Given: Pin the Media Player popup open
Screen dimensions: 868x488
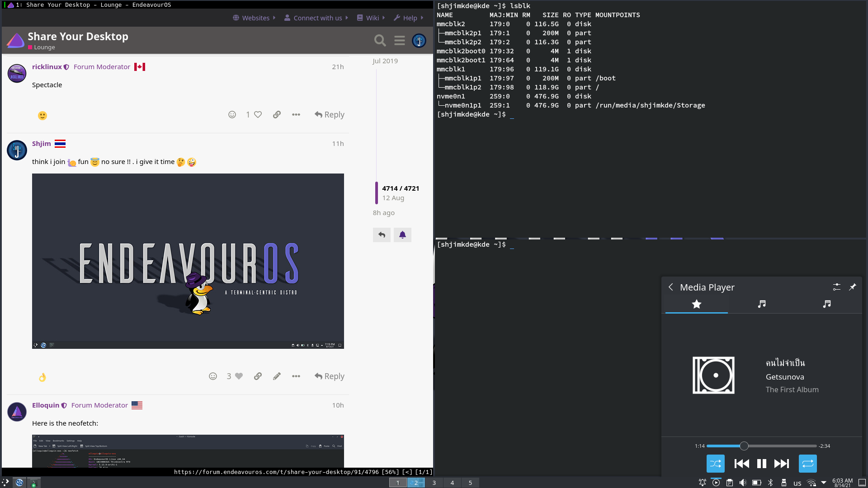Looking at the screenshot, I should [853, 287].
